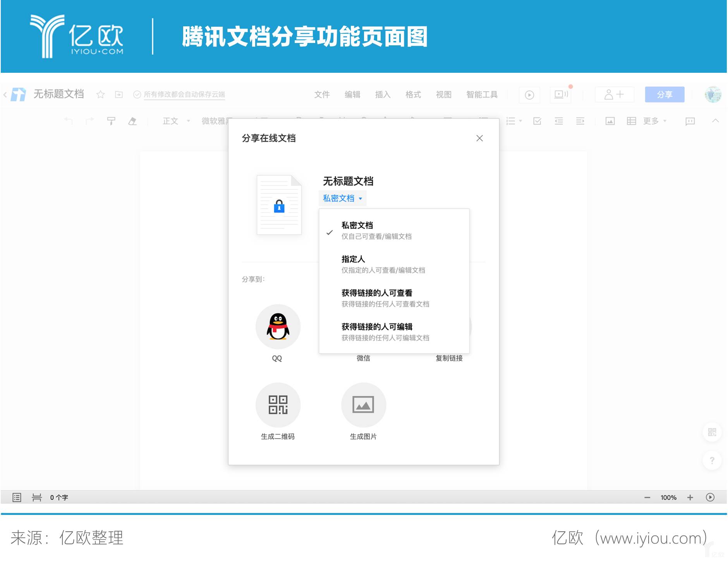The image size is (728, 561).
Task: Open the user avatar profile
Action: (x=713, y=94)
